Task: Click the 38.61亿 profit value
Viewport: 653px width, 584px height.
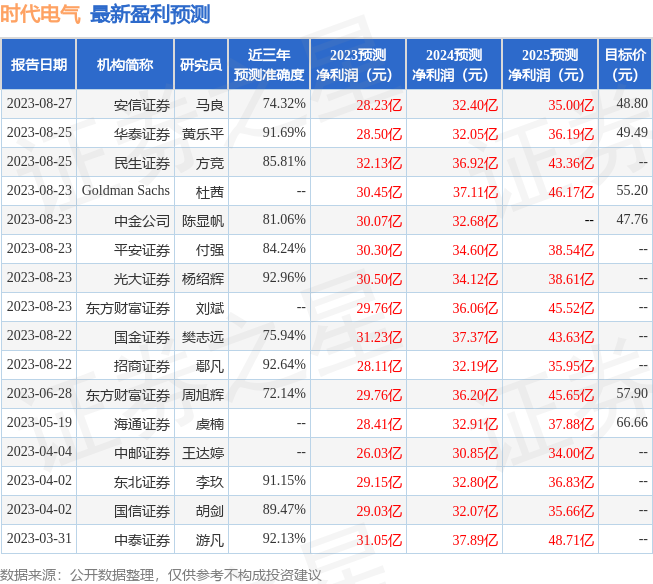Action: [571, 280]
